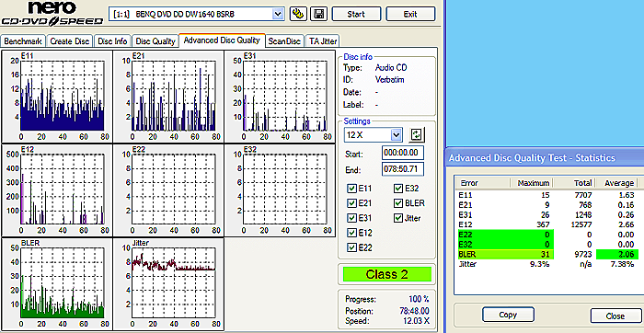The width and height of the screenshot is (644, 333).
Task: Disable the E32 checkbox
Action: click(398, 189)
